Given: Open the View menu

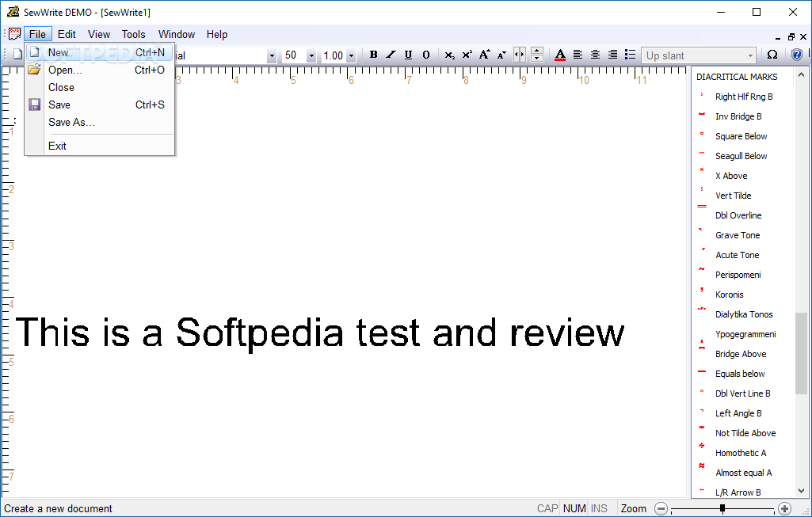Looking at the screenshot, I should coord(99,34).
